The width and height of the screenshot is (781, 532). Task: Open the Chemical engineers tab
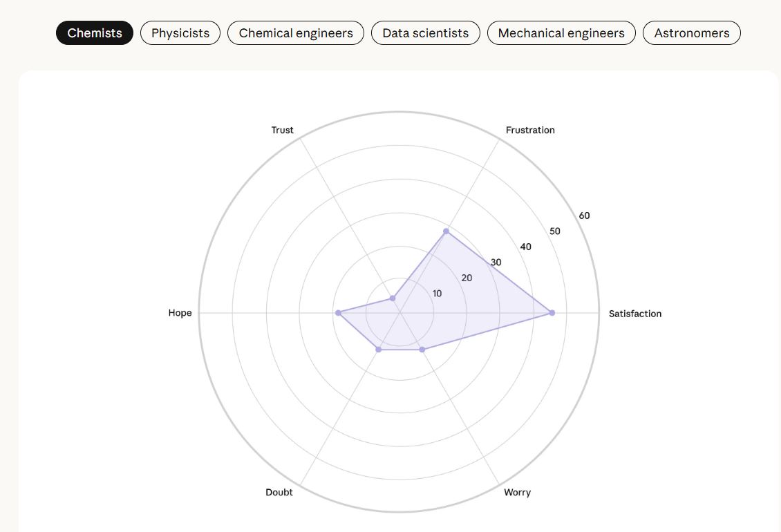coord(296,33)
